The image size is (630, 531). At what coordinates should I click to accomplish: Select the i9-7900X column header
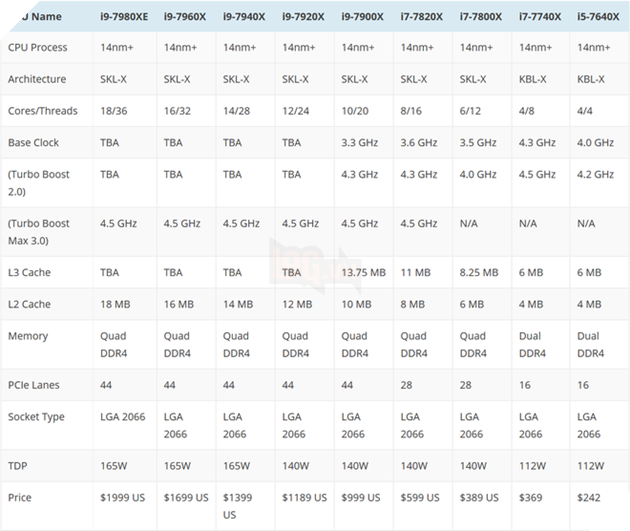click(364, 16)
